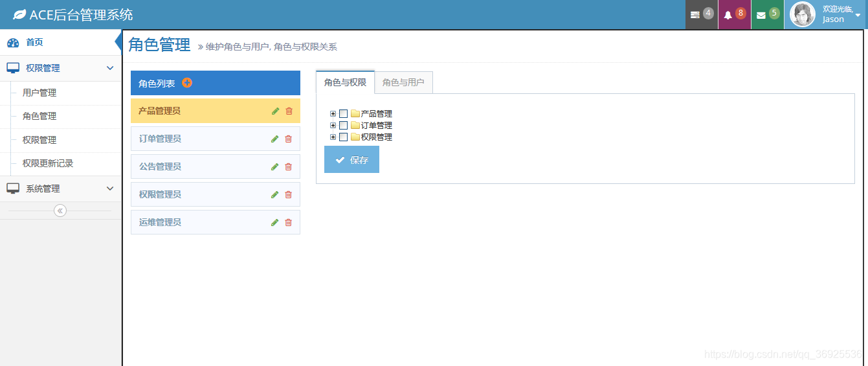Delete the 权限管理员 role with trash icon
868x366 pixels.
pos(289,194)
